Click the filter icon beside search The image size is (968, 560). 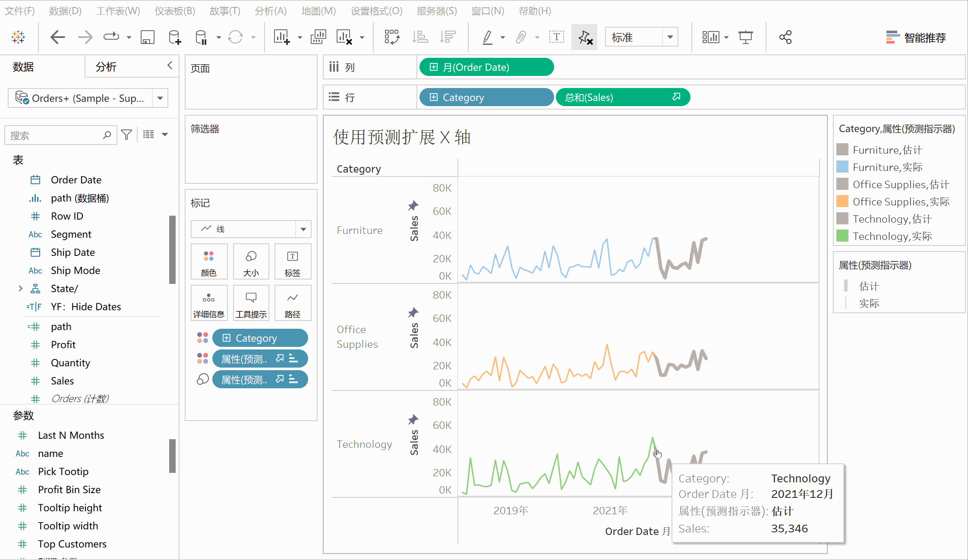click(x=126, y=135)
